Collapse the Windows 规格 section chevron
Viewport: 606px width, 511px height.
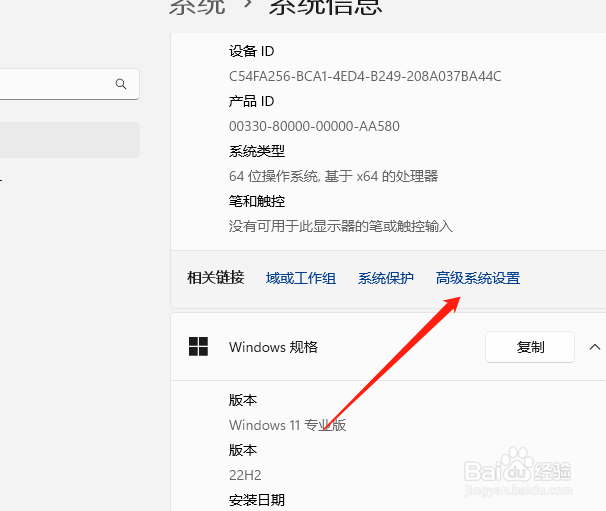[594, 347]
